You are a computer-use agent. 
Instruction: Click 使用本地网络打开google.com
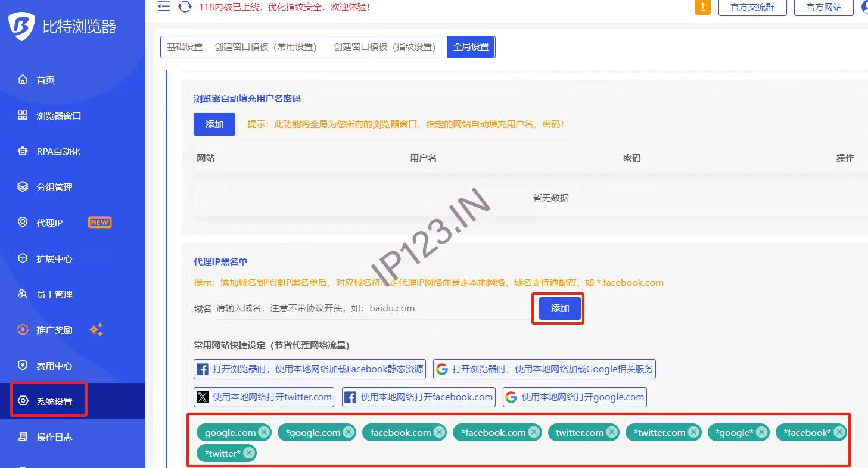click(575, 397)
